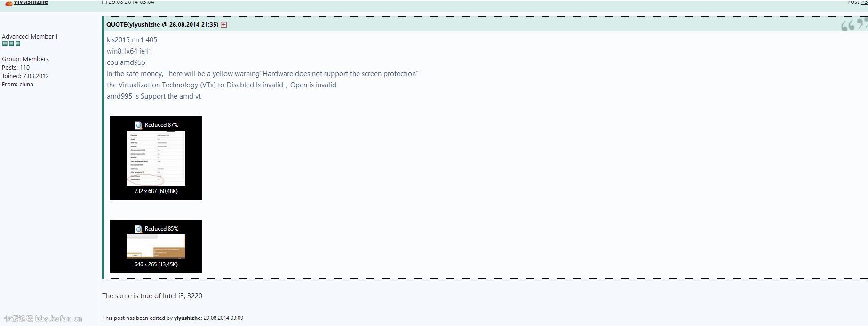The width and height of the screenshot is (868, 326).
Task: Click the 'From: china' profile text
Action: click(x=17, y=85)
